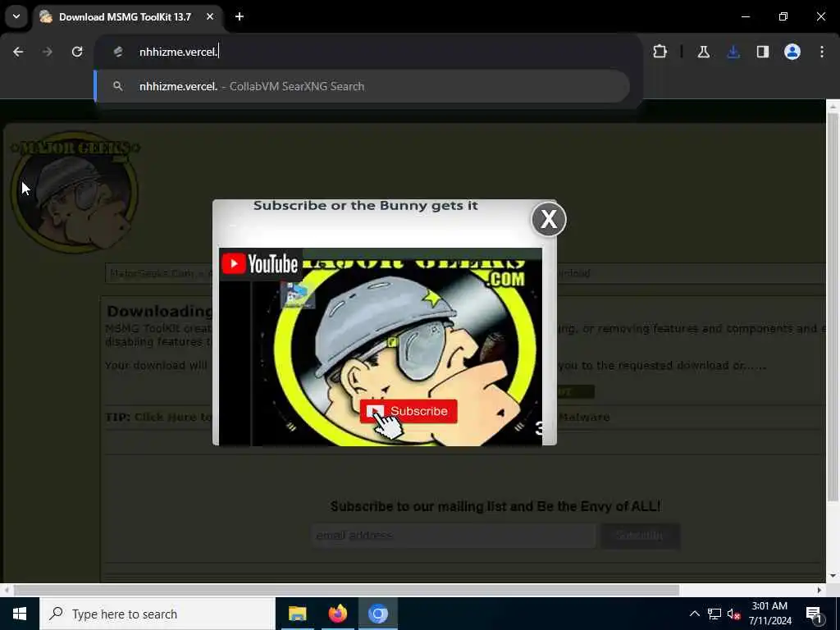The image size is (840, 630).
Task: Click the Major Geeks video thumbnail
Action: pos(381,346)
